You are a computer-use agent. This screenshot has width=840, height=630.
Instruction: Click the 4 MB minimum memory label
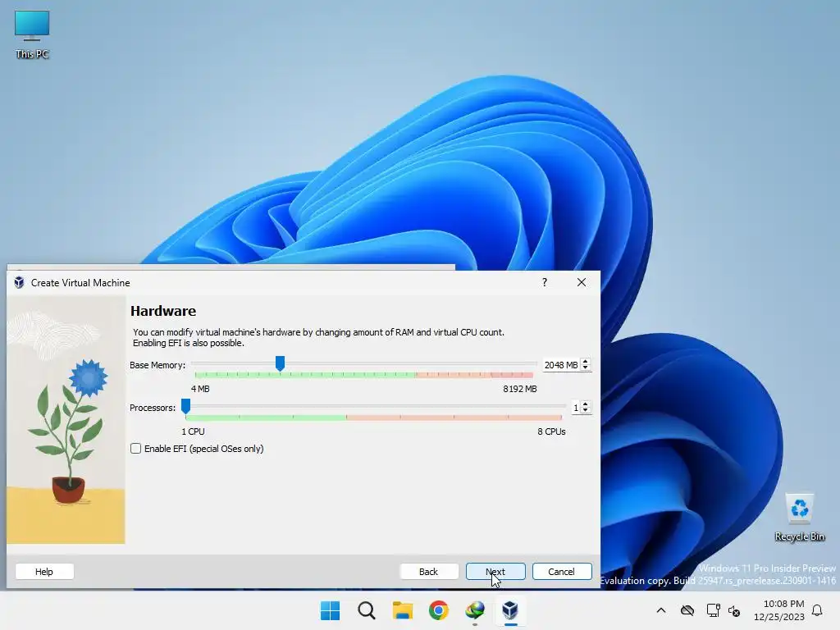pyautogui.click(x=200, y=389)
